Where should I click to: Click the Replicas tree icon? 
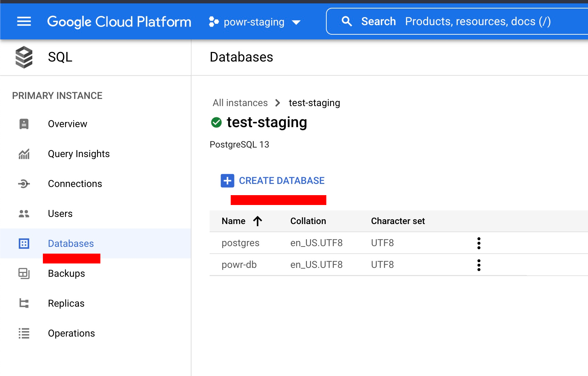click(24, 303)
